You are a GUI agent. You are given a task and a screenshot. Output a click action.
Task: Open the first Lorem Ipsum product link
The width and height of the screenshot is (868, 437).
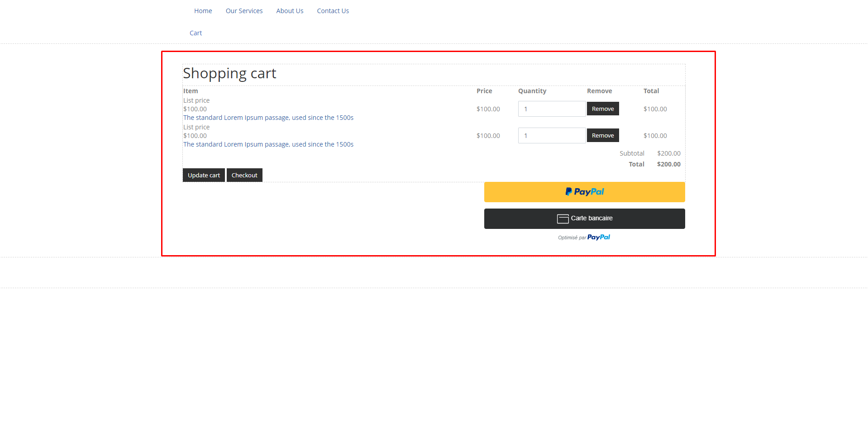coord(268,118)
